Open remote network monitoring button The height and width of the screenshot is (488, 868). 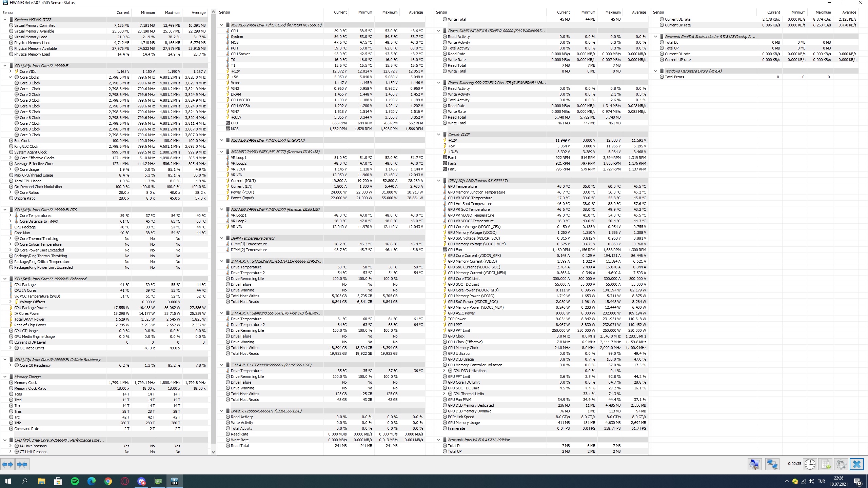point(772,464)
